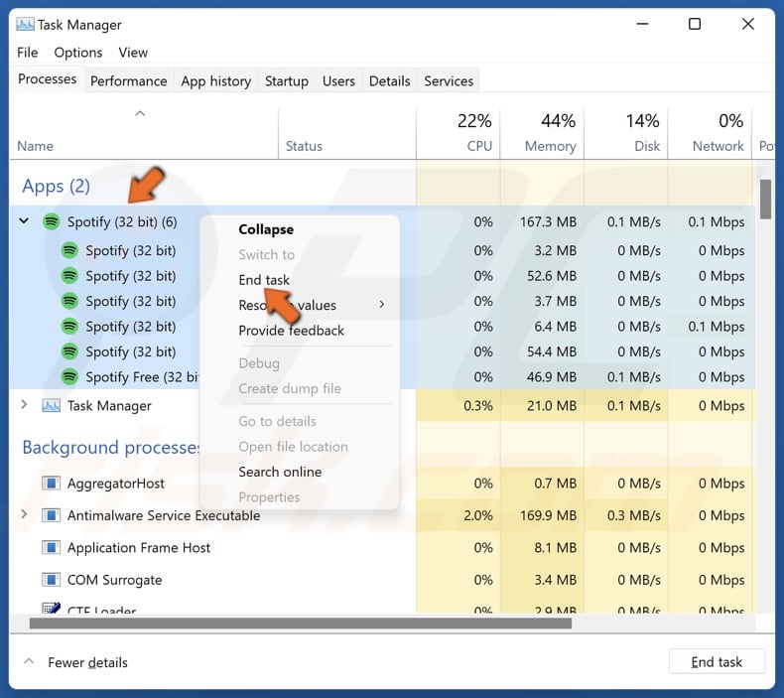The width and height of the screenshot is (784, 698).
Task: Collapse the Spotify (32 bit) process group
Action: pos(24,220)
